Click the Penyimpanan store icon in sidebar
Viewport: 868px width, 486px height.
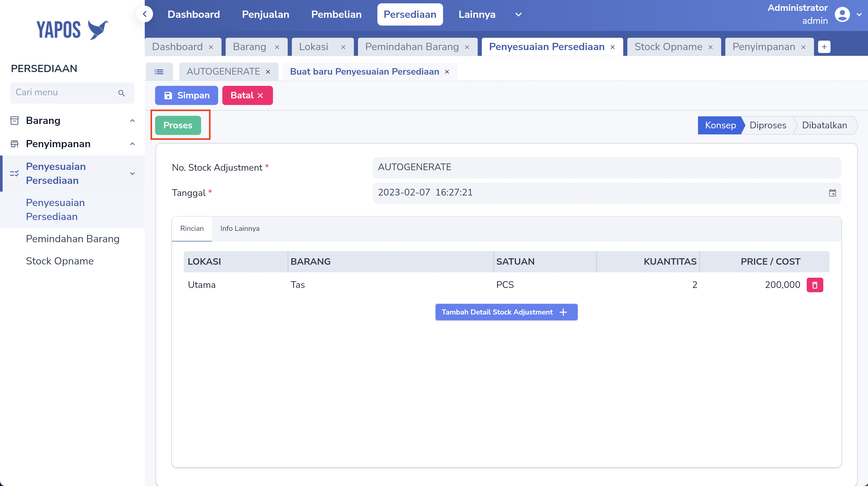pos(14,144)
